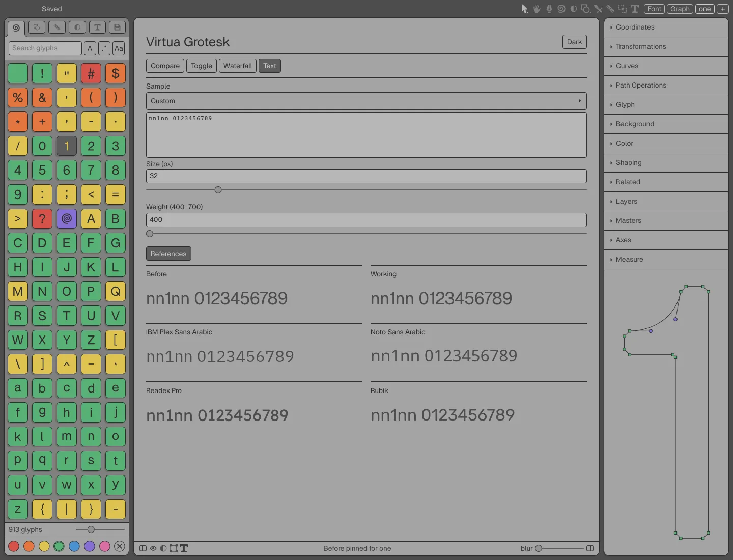Open the Graph tab in the top bar

coord(680,9)
